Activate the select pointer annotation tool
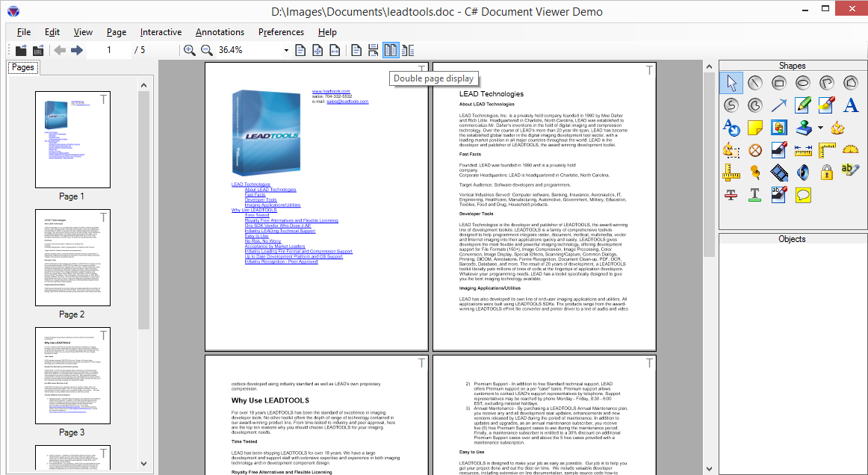This screenshot has width=868, height=475. pos(731,83)
